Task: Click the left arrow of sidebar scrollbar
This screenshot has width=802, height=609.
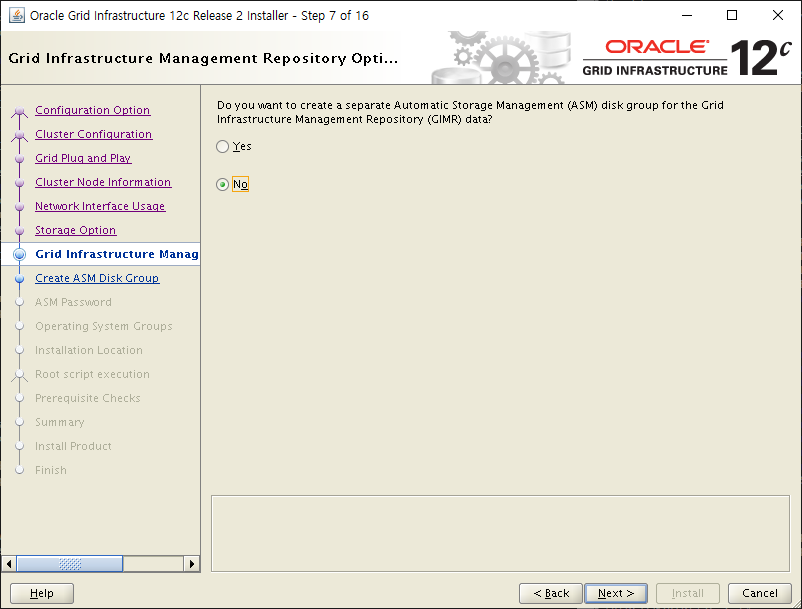Action: click(9, 564)
